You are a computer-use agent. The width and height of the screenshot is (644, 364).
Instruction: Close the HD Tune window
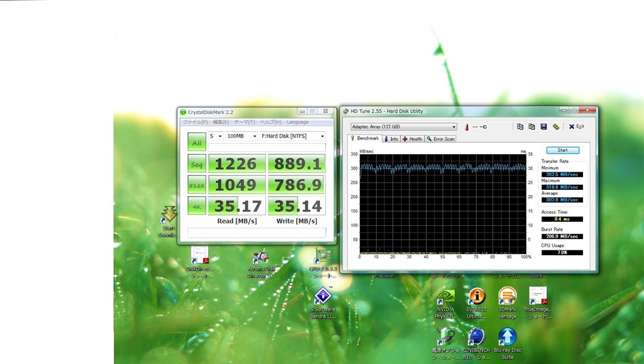point(587,109)
